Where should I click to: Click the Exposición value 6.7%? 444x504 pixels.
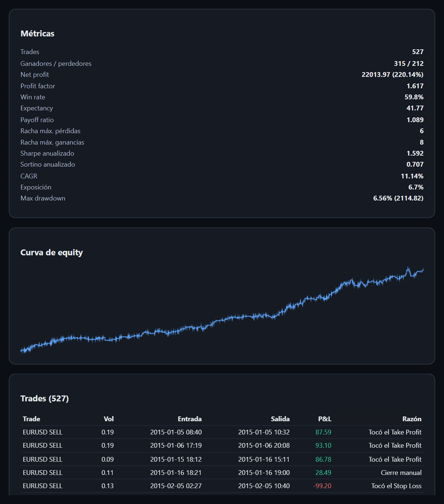pos(416,187)
